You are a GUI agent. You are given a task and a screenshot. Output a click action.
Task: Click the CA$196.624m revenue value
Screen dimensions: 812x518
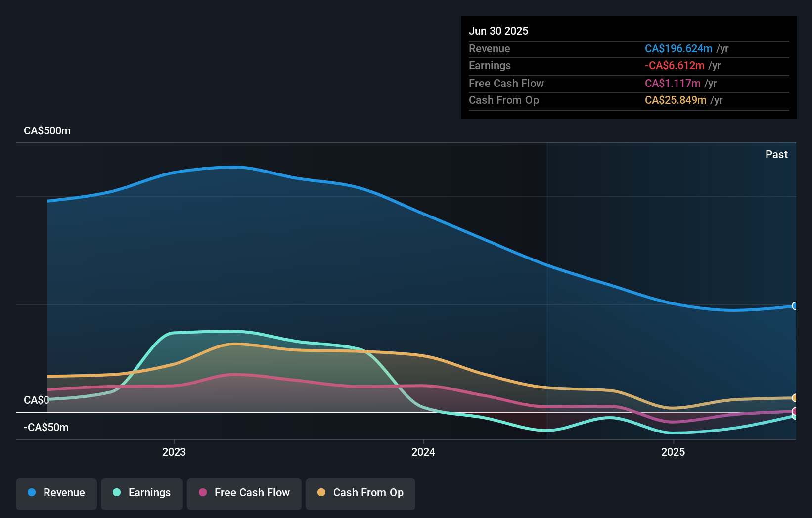[678, 48]
